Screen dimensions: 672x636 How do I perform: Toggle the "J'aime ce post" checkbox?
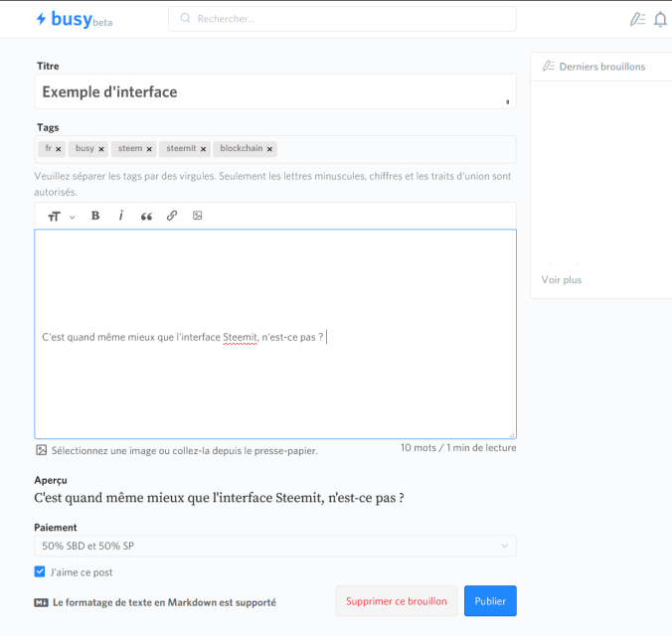(40, 571)
